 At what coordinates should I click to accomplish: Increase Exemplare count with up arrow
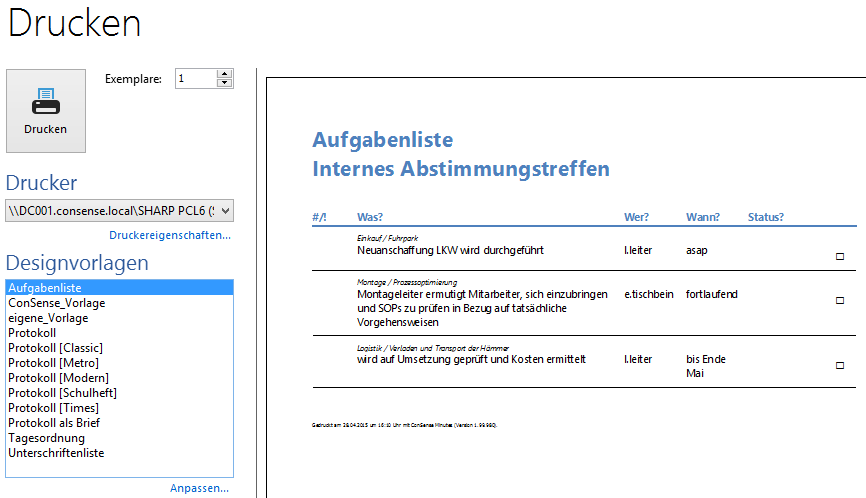tap(224, 74)
